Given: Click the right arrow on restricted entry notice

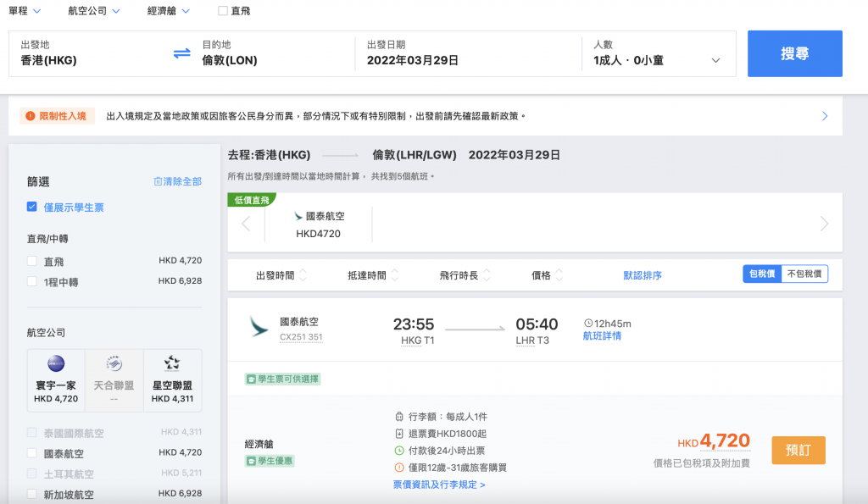Looking at the screenshot, I should [x=825, y=116].
